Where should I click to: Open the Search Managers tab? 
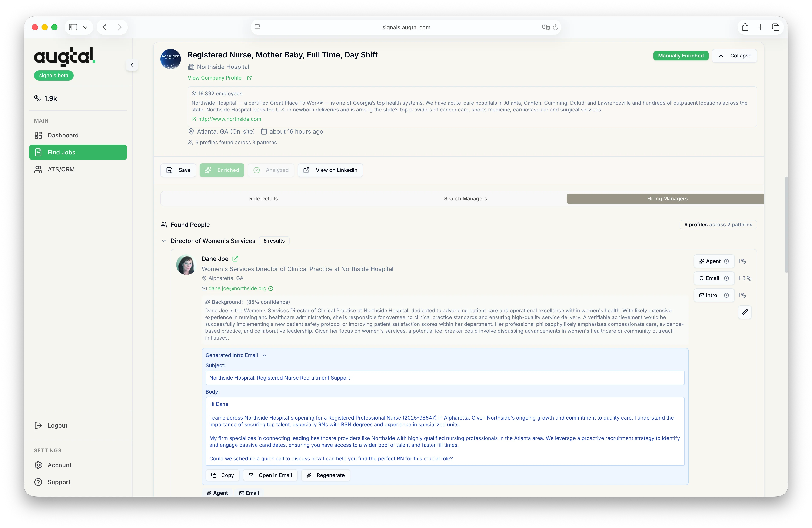465,198
